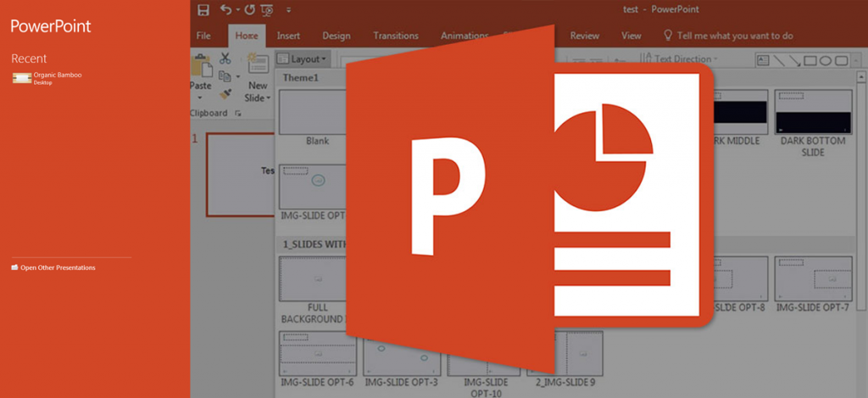This screenshot has height=398, width=868.
Task: Click Open Other Presentations link
Action: [x=53, y=267]
